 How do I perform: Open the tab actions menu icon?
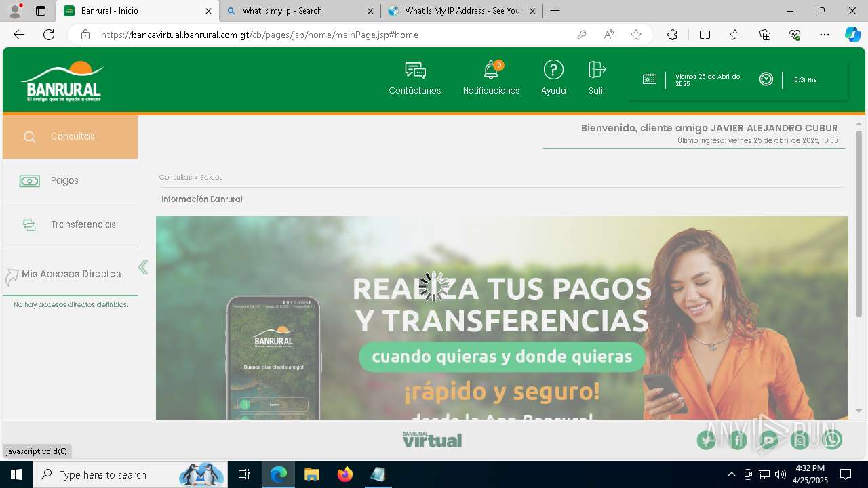click(41, 11)
